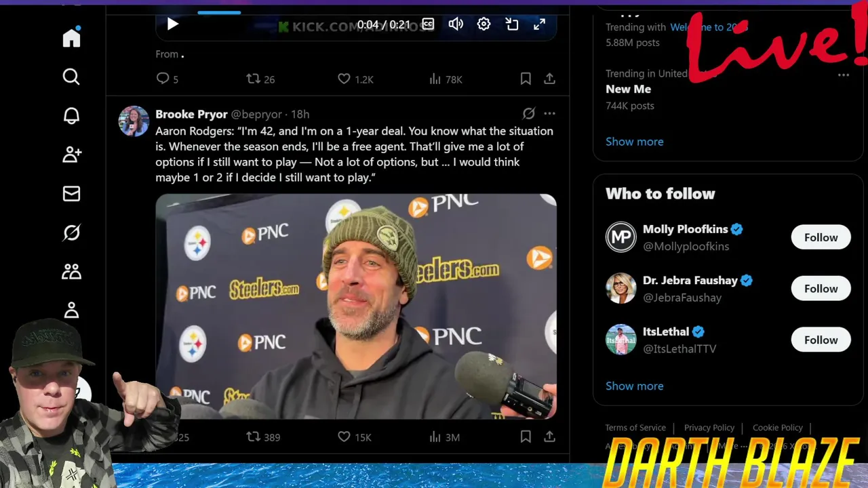The width and height of the screenshot is (868, 488).
Task: Open the Explore search icon
Action: pyautogui.click(x=71, y=77)
